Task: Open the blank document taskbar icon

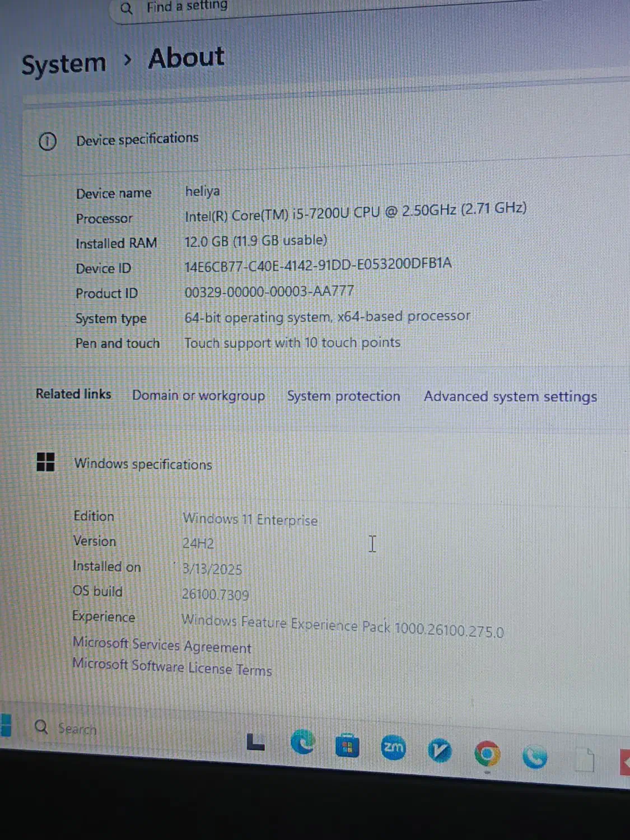Action: pos(584,760)
